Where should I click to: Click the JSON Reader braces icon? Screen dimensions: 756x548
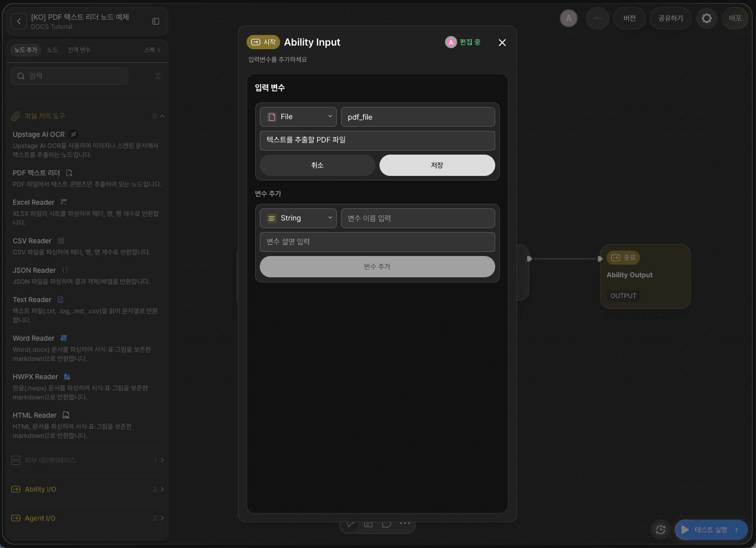pyautogui.click(x=65, y=270)
